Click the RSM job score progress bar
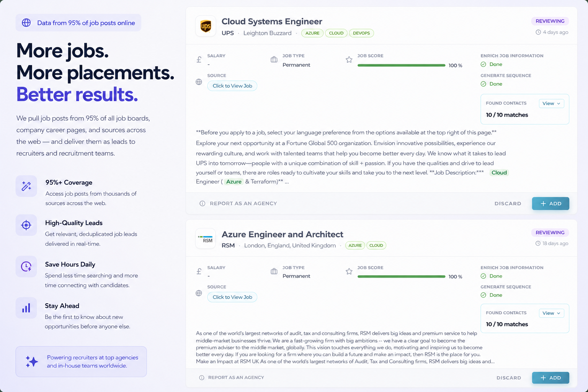 [x=401, y=276]
